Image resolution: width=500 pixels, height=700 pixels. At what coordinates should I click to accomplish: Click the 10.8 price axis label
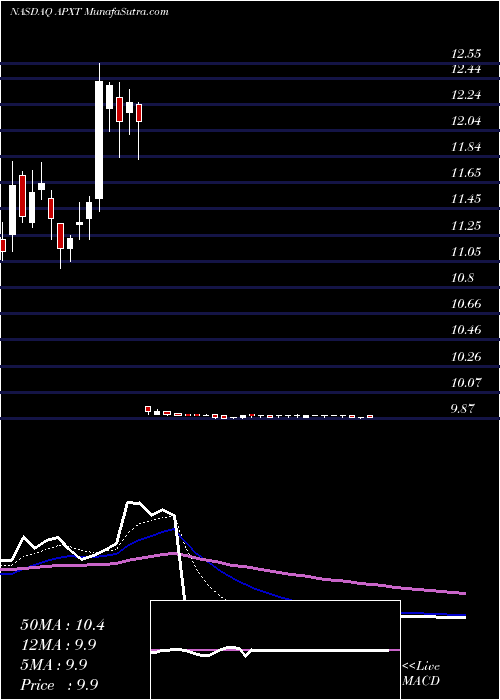(463, 278)
